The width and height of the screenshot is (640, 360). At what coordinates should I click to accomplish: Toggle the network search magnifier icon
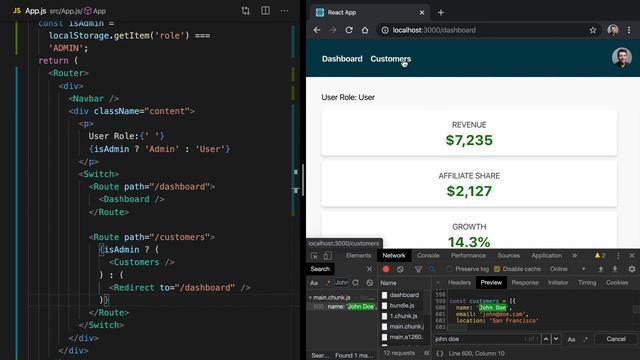tap(432, 269)
